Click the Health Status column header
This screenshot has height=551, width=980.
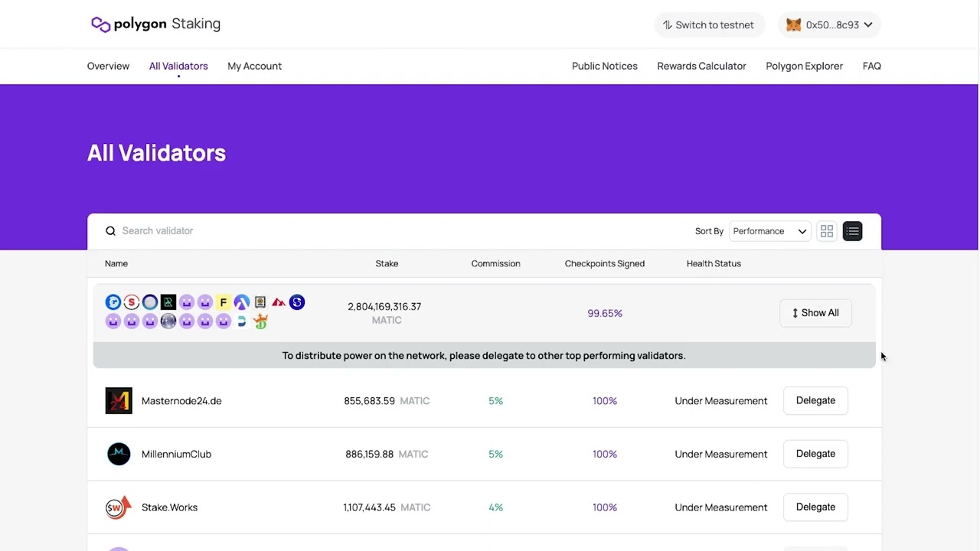714,263
